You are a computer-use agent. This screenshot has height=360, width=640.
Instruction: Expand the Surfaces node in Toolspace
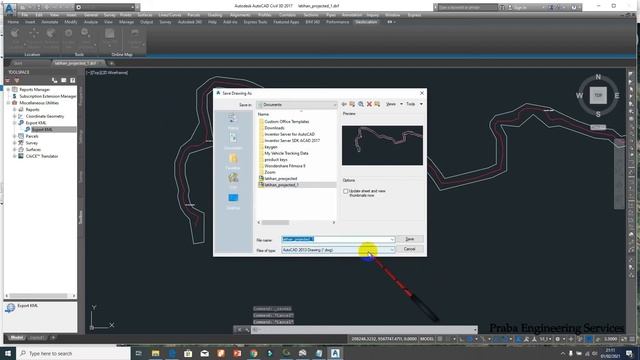15,149
